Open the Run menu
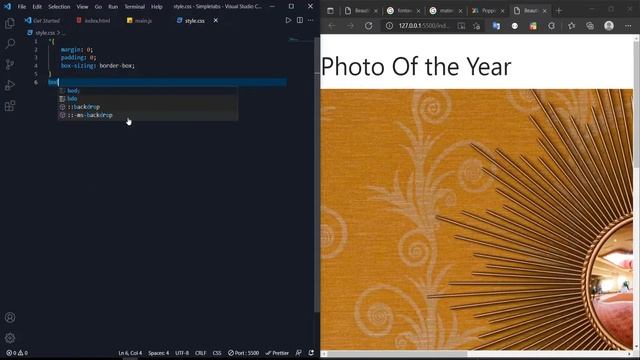 (113, 7)
